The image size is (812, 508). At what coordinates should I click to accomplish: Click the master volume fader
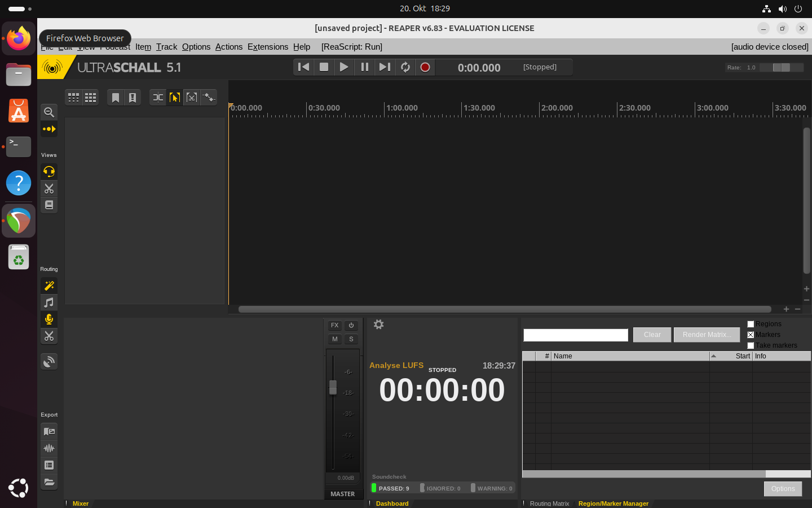[x=333, y=387]
